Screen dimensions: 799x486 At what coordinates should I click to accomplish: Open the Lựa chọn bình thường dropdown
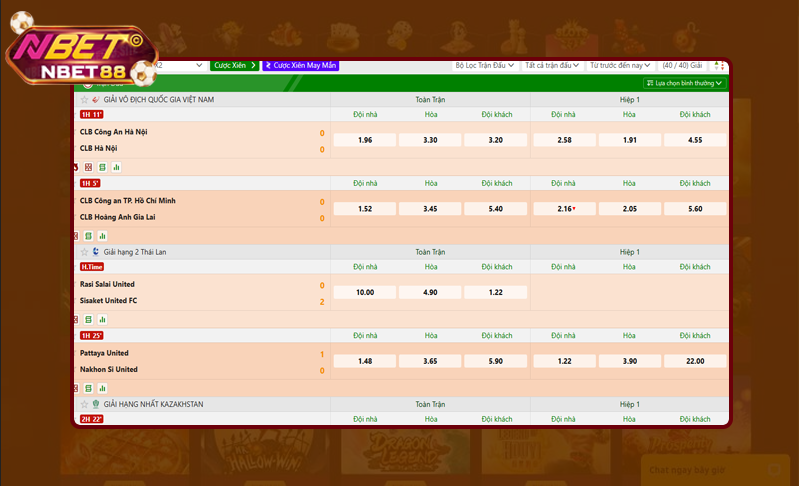[685, 83]
